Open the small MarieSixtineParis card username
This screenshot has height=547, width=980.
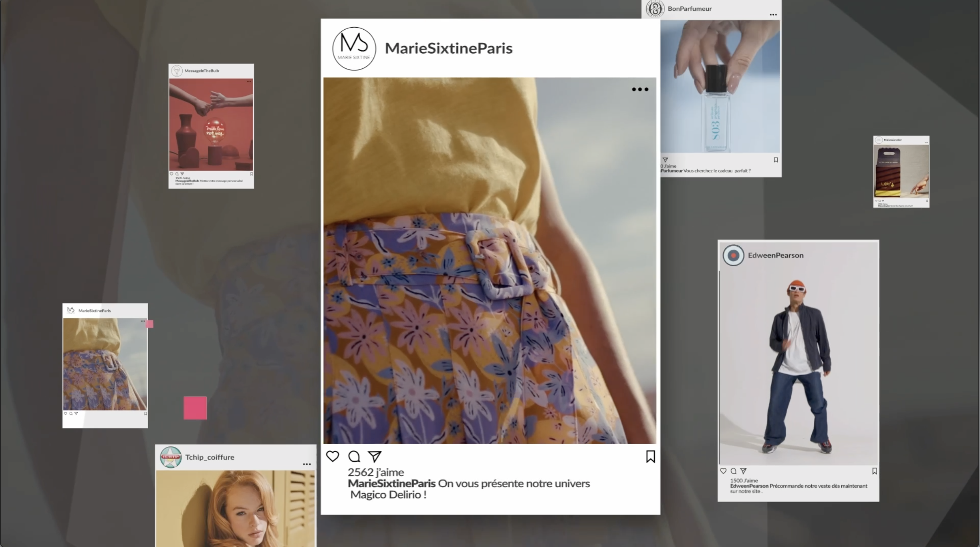point(95,310)
